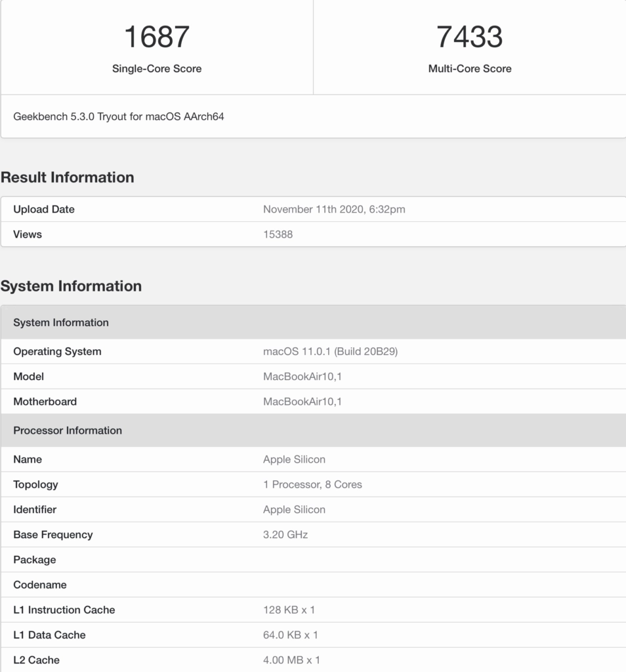Screen dimensions: 626x672
Task: Select the Model row label
Action: 29,377
